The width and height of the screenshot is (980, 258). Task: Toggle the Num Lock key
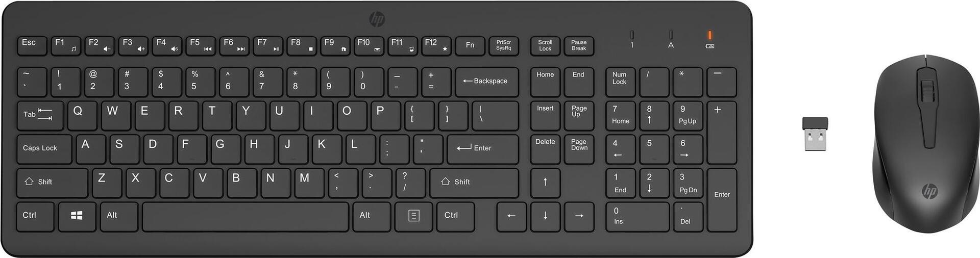pos(620,82)
